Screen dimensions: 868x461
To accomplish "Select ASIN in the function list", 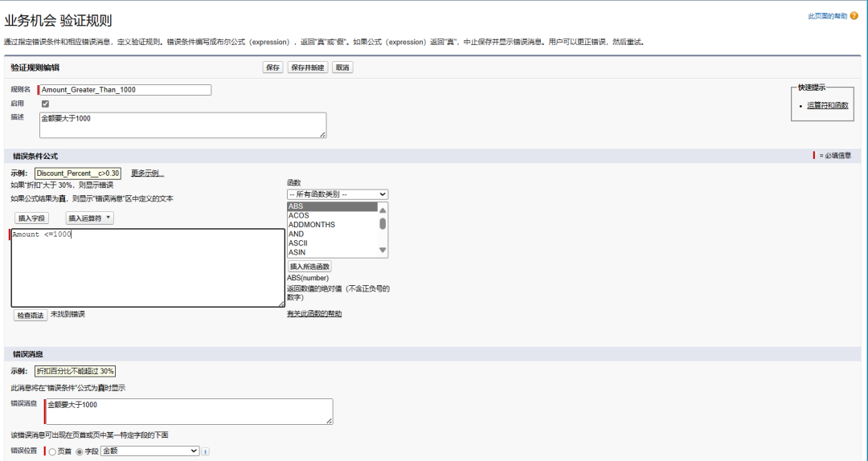I will [x=332, y=252].
